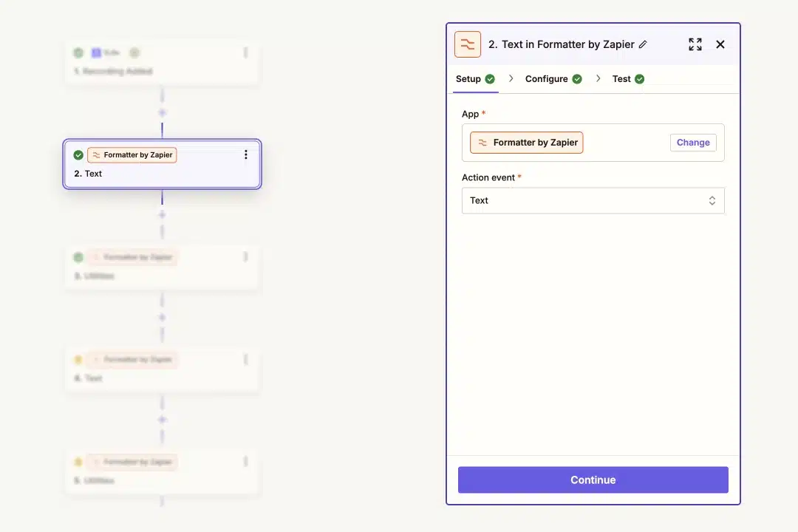
Task: Click the 'App' field label
Action: click(470, 114)
